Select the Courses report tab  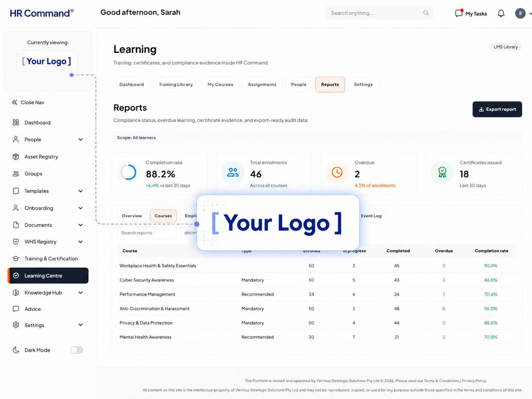[x=163, y=216]
